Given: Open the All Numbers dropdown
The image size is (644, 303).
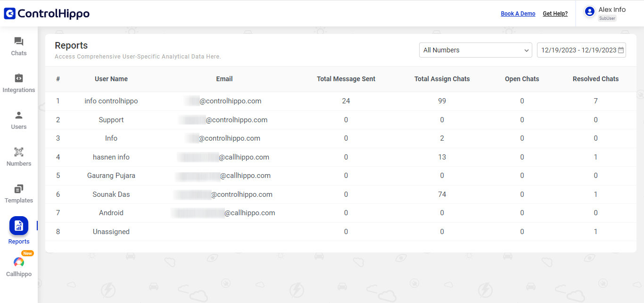Looking at the screenshot, I should click(x=475, y=50).
